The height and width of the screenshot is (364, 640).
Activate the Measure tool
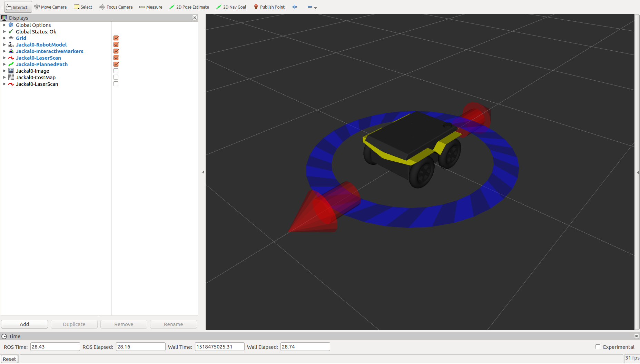[x=151, y=7]
